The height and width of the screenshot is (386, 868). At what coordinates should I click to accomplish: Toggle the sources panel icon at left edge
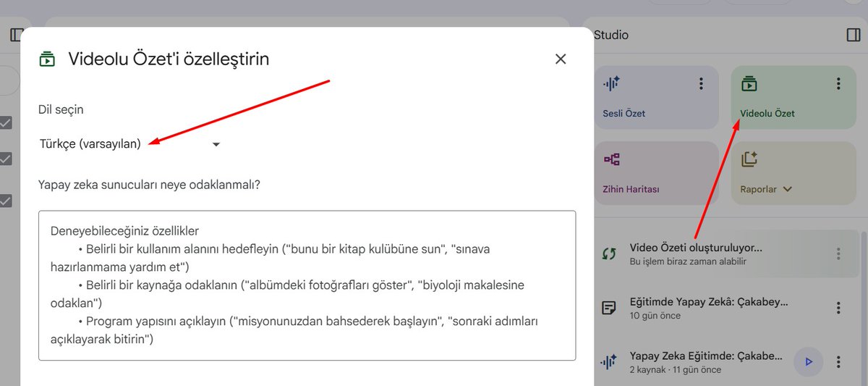(x=17, y=35)
